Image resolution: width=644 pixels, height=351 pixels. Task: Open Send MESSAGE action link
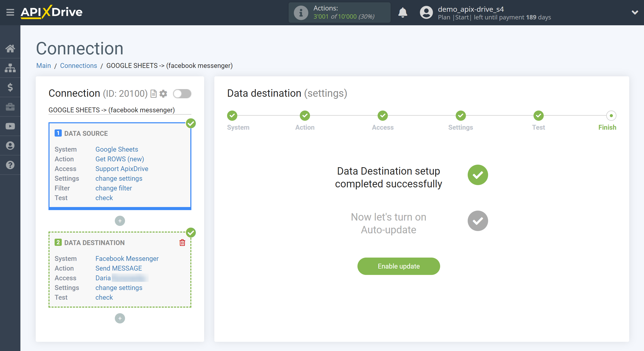(x=119, y=268)
